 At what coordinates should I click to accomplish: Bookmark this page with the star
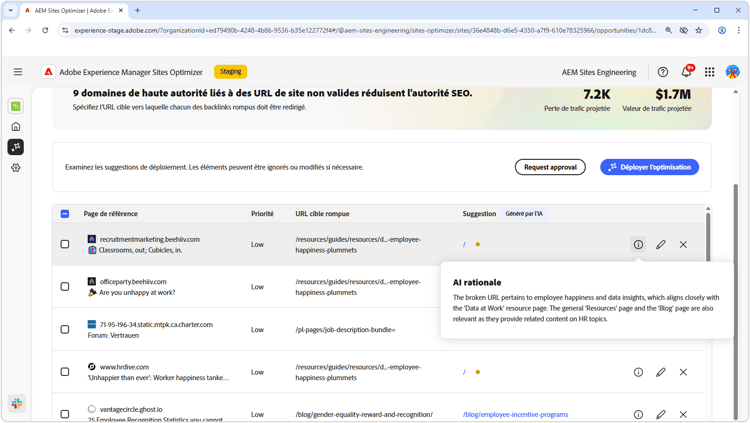pyautogui.click(x=699, y=30)
